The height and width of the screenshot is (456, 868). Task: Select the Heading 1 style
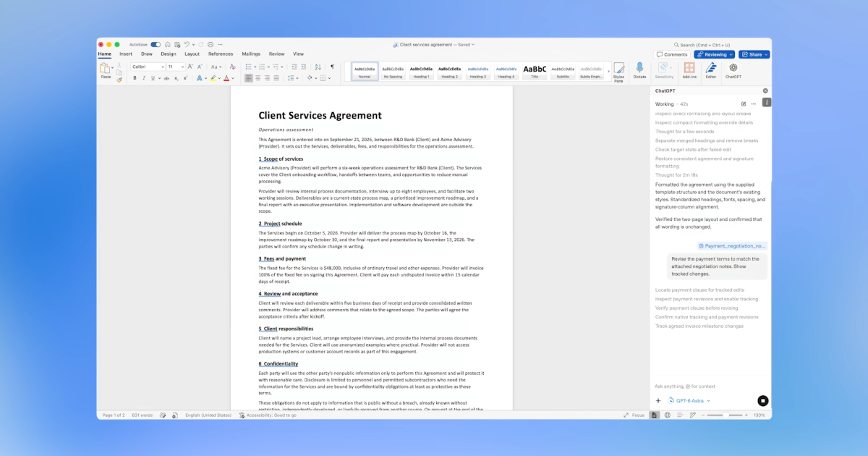[421, 71]
